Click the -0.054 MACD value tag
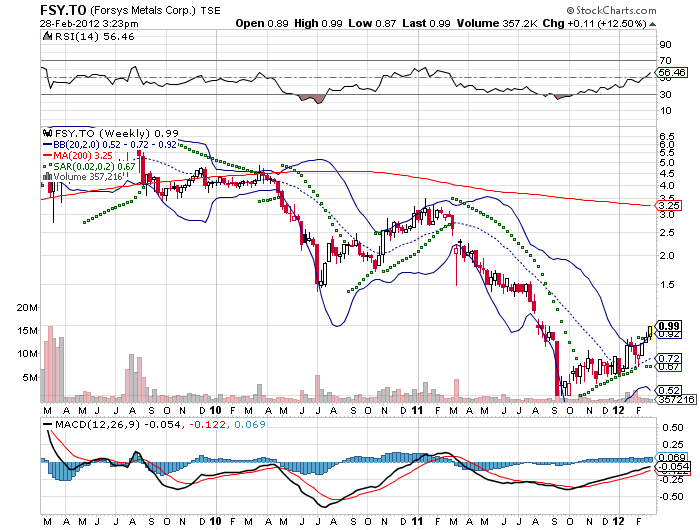Screen dimensions: 700x530 tap(672, 467)
